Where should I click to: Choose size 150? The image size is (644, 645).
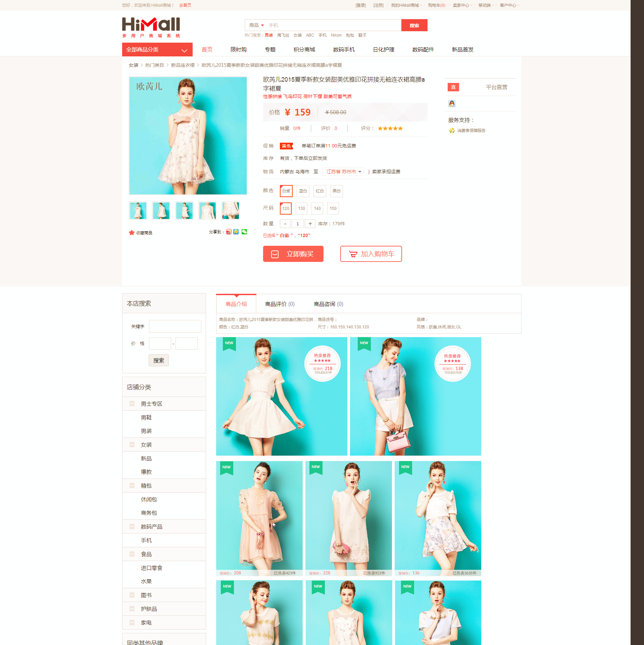click(x=333, y=209)
